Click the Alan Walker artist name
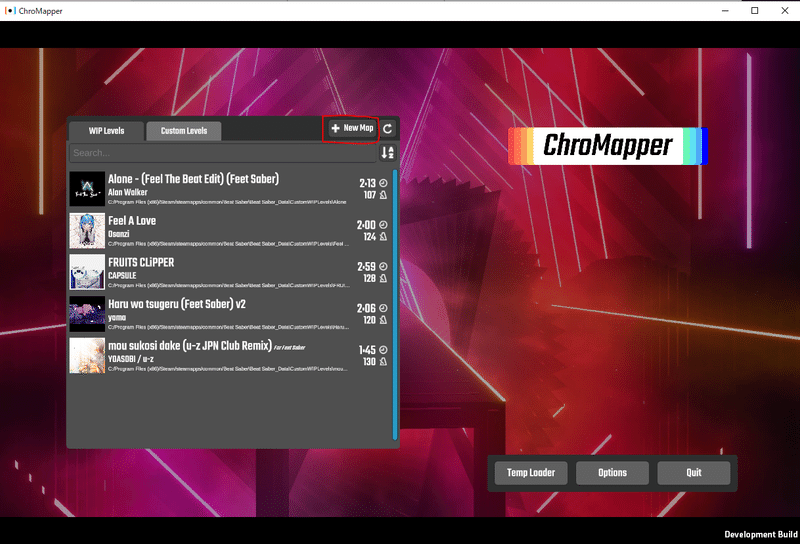 [128, 192]
